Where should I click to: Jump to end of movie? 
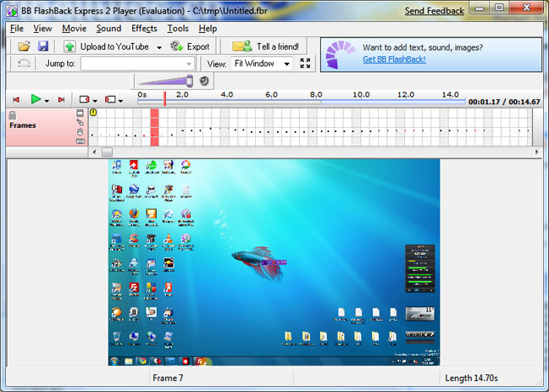point(61,100)
